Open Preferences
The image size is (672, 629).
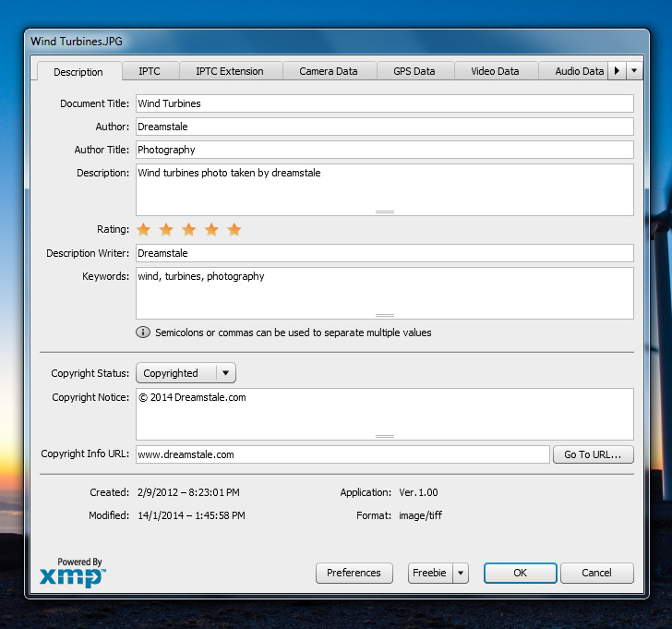(x=354, y=573)
